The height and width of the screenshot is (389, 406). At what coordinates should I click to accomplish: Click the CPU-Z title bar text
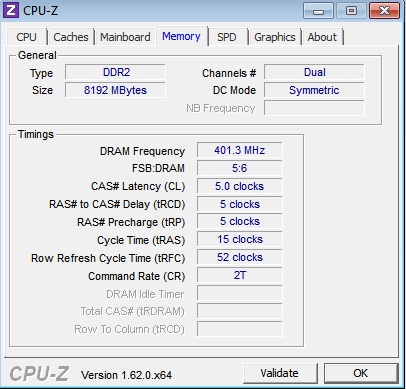pos(41,11)
